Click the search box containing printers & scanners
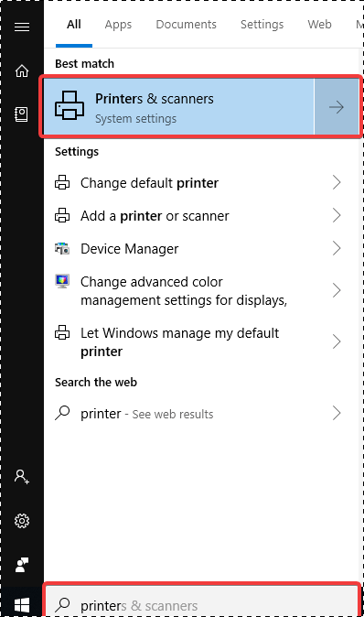The image size is (364, 617). click(201, 601)
